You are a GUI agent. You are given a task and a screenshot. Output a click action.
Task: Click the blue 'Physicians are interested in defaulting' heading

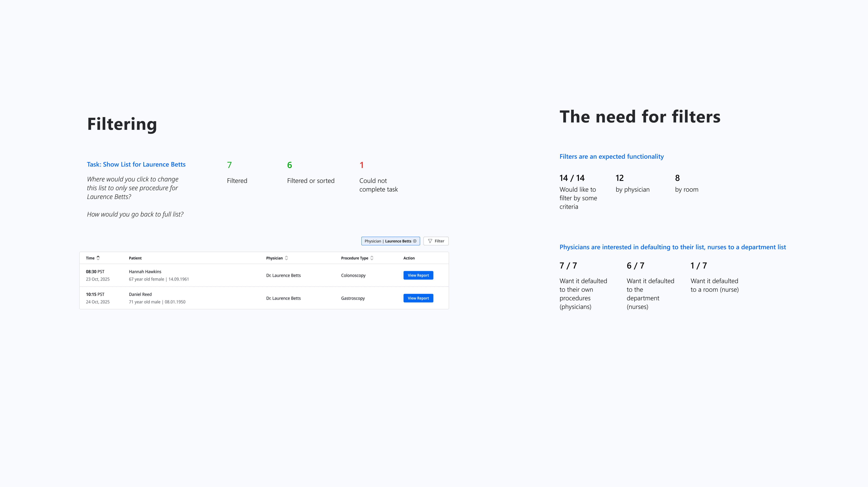(672, 247)
